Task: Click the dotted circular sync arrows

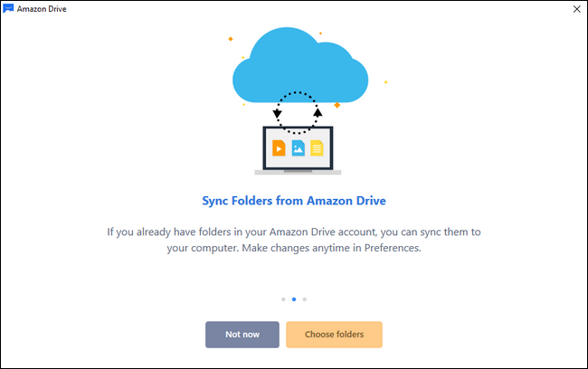Action: [297, 109]
